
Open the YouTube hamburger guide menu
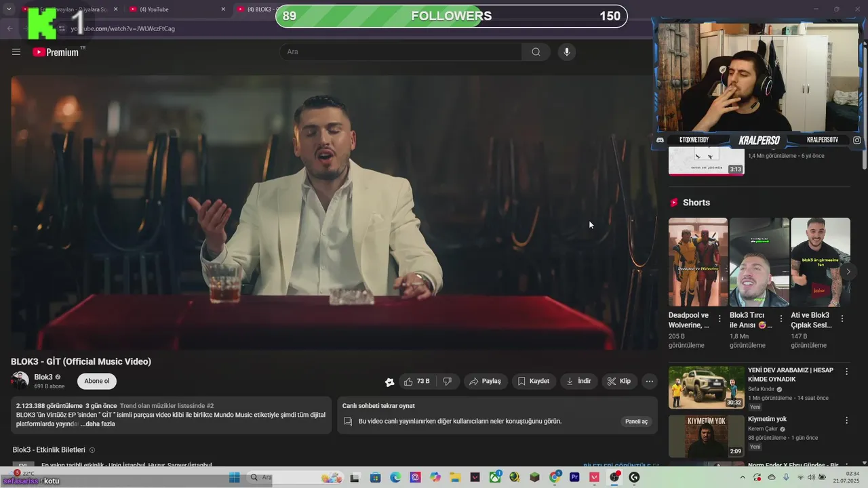click(16, 52)
